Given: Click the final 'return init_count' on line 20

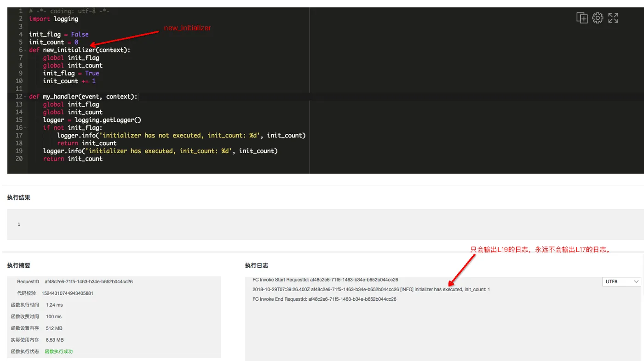Looking at the screenshot, I should (73, 159).
